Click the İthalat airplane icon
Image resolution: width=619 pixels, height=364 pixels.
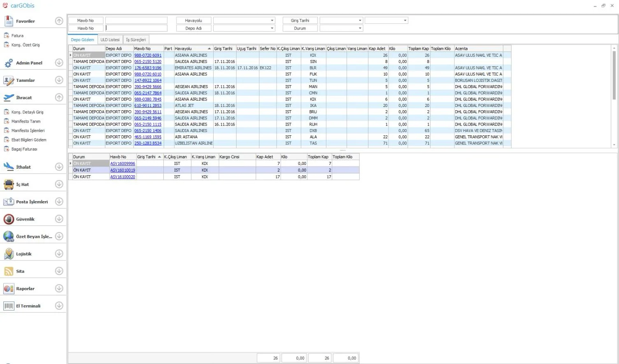pyautogui.click(x=9, y=167)
